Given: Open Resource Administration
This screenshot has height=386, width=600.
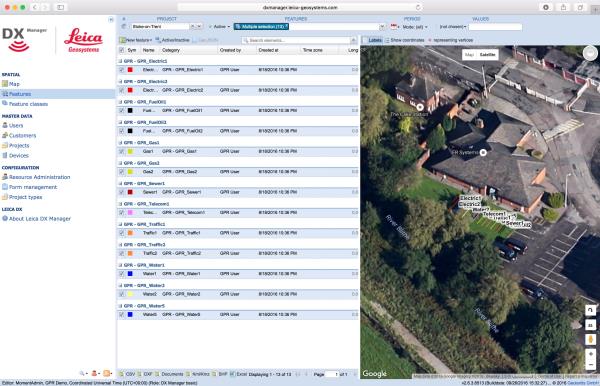Looking at the screenshot, I should tap(39, 177).
